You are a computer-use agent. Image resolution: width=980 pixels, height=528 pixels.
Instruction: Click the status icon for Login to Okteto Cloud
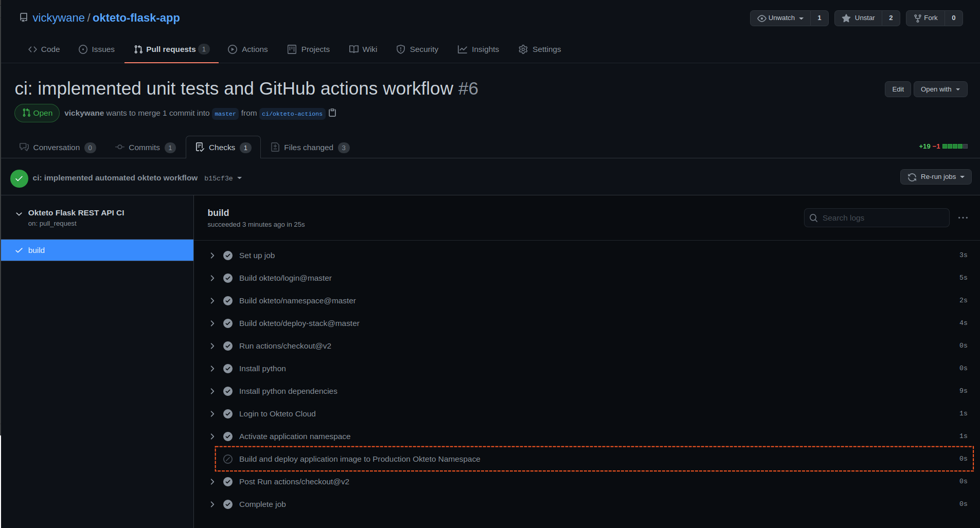[228, 414]
